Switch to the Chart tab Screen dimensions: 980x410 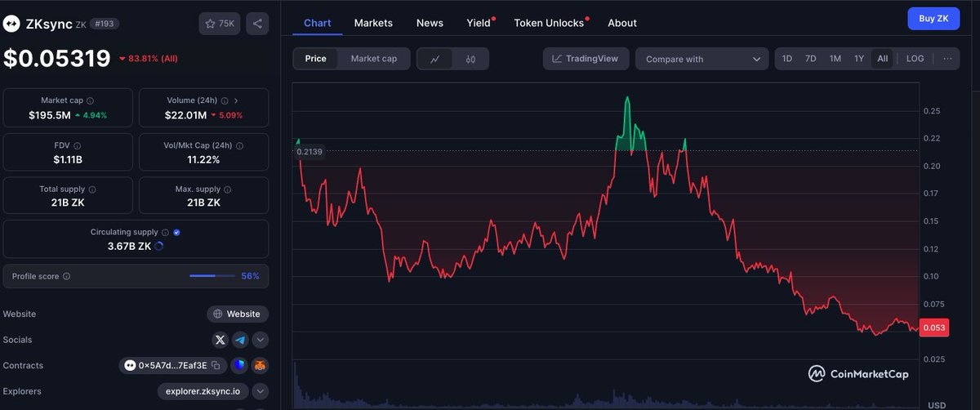318,23
